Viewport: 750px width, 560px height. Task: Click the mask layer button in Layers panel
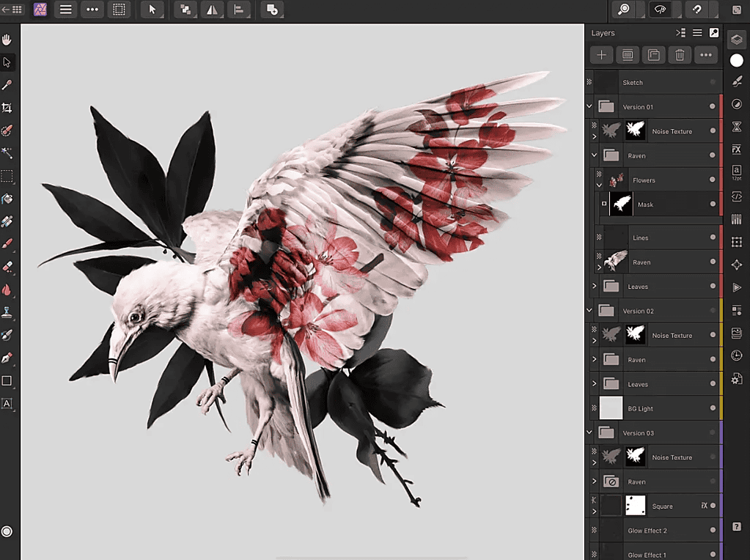(628, 55)
